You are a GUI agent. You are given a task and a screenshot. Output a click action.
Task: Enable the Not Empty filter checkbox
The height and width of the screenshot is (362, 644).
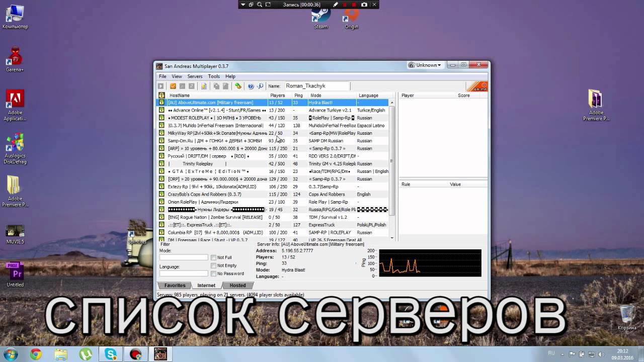click(x=214, y=265)
